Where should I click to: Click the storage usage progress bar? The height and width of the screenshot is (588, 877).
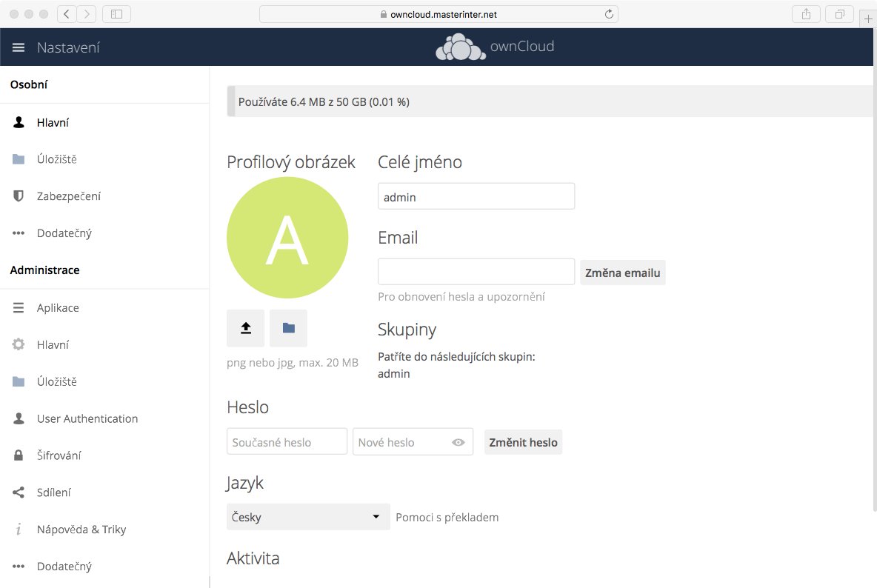[x=550, y=101]
